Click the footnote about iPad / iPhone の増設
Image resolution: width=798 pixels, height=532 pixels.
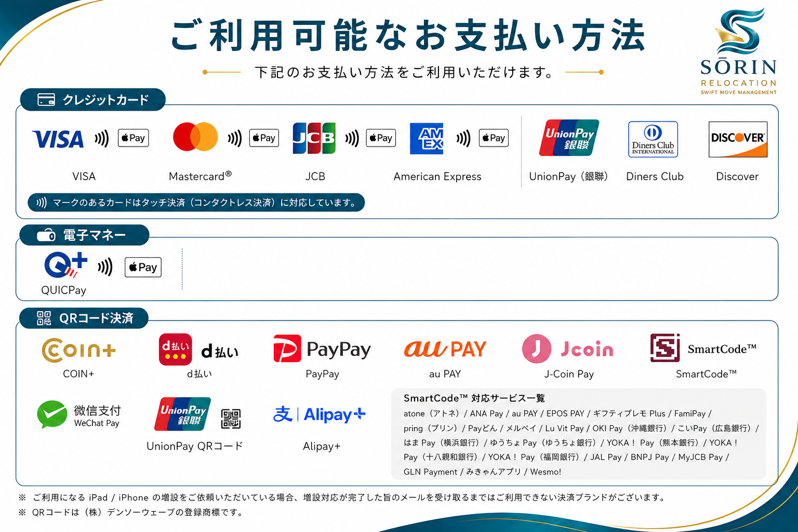(x=342, y=498)
